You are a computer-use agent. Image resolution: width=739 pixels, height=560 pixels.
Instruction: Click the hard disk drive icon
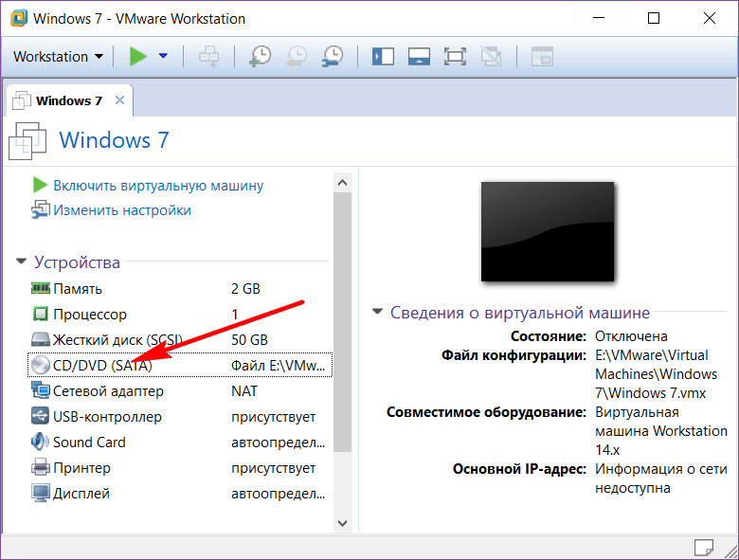click(x=41, y=339)
